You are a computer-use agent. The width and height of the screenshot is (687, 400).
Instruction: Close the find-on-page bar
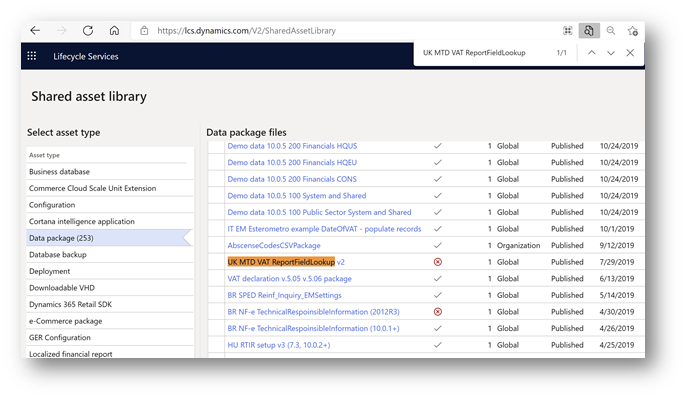click(x=630, y=53)
